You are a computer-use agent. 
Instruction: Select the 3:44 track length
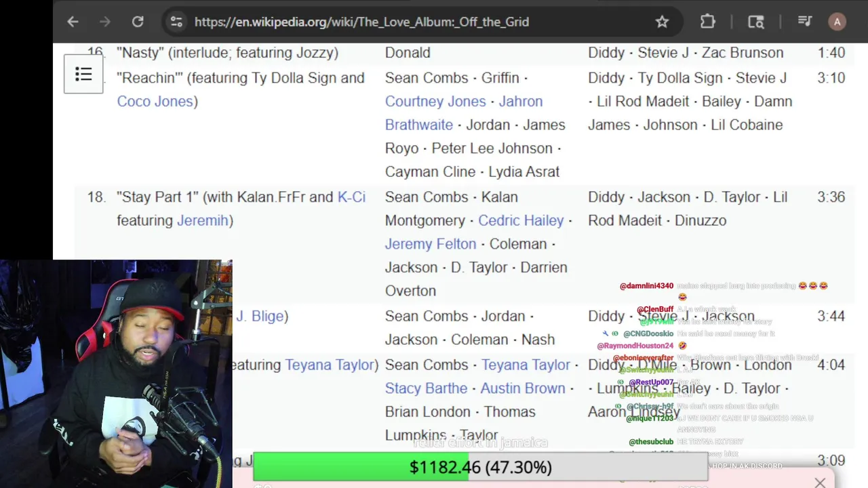pos(831,316)
